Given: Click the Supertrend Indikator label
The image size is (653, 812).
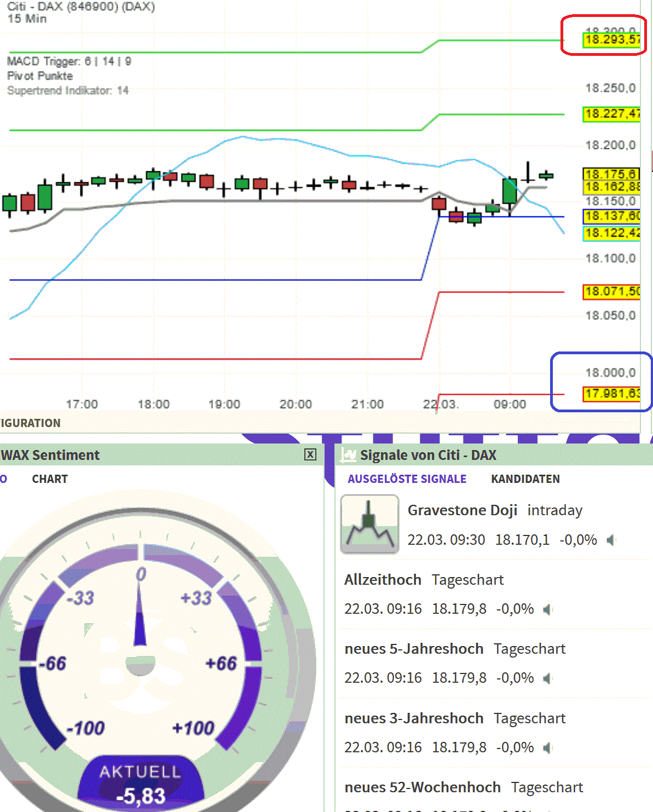Looking at the screenshot, I should pyautogui.click(x=68, y=90).
